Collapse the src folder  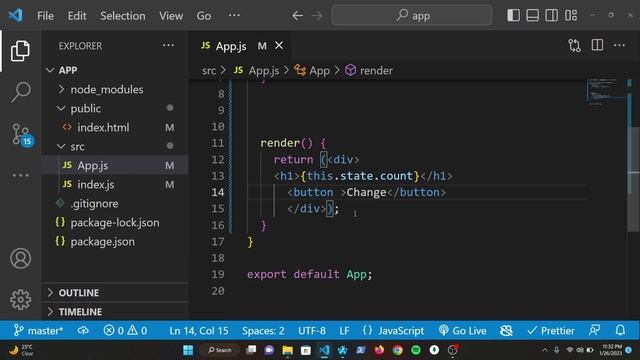115,147
